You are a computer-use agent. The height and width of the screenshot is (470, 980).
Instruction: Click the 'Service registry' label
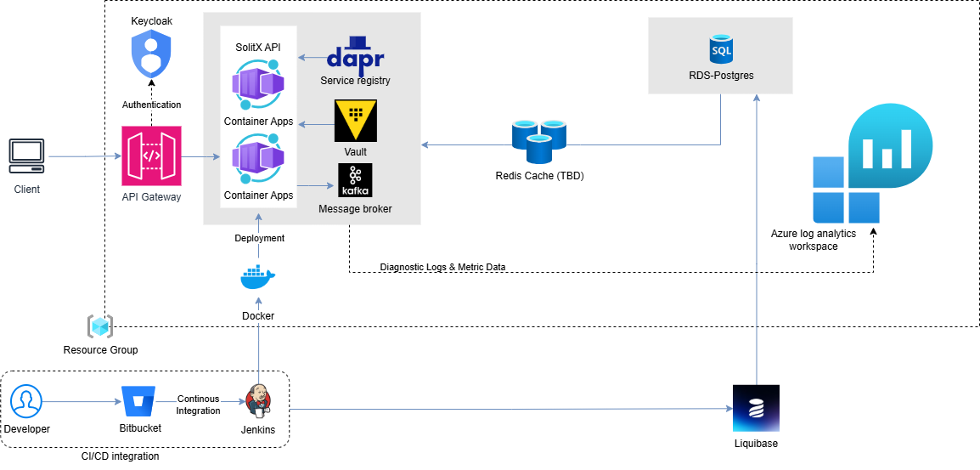(355, 80)
